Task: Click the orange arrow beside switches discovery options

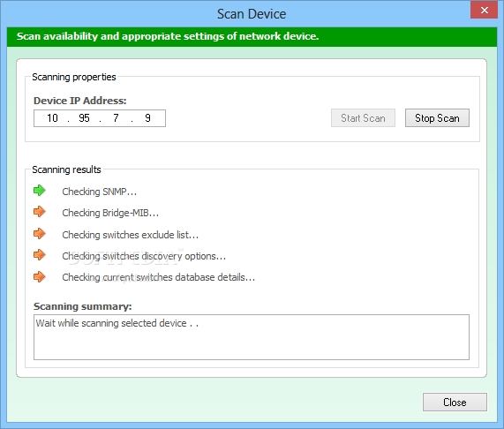Action: tap(40, 255)
